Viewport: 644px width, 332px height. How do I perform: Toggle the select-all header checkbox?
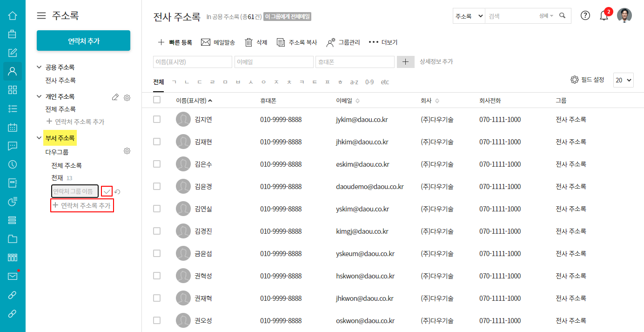coord(157,100)
